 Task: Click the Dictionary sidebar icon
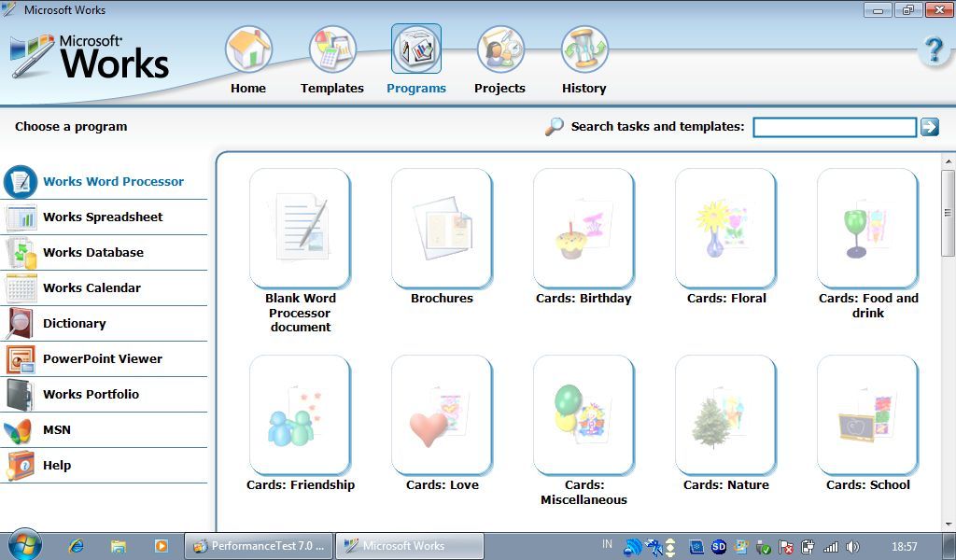pos(21,324)
